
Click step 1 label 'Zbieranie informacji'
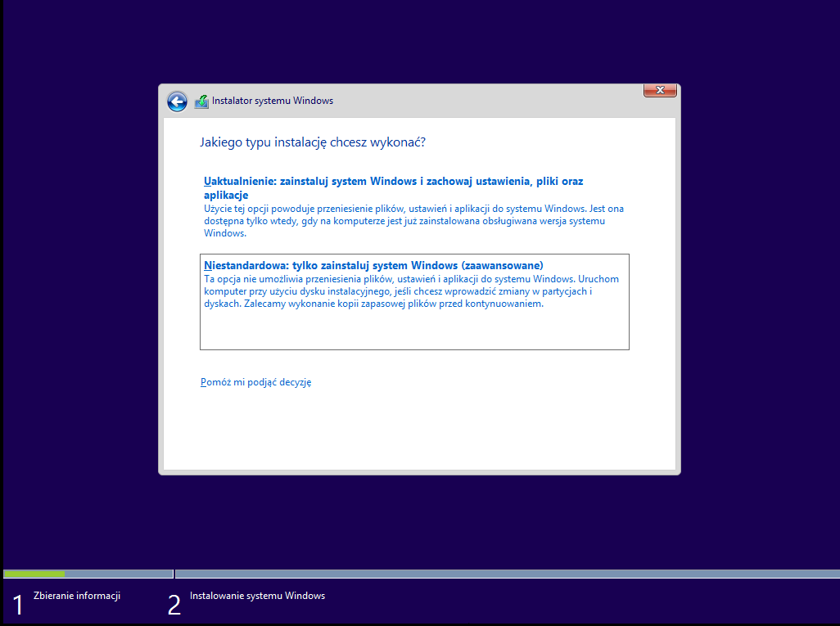point(77,596)
